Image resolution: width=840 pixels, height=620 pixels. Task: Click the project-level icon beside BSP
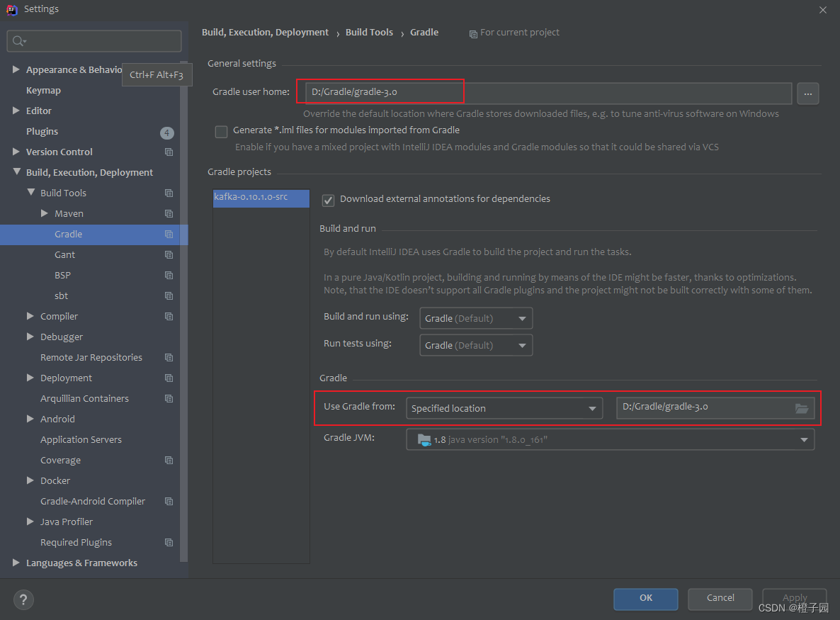coord(169,276)
